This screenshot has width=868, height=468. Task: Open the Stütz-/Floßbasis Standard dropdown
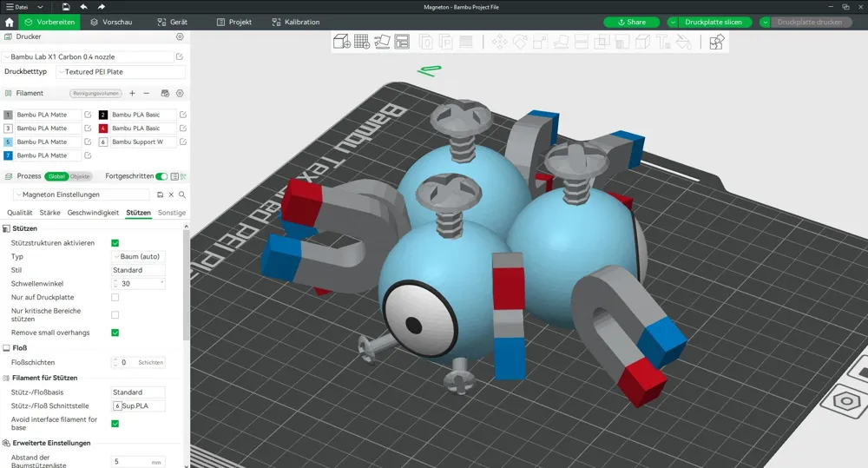pos(138,392)
